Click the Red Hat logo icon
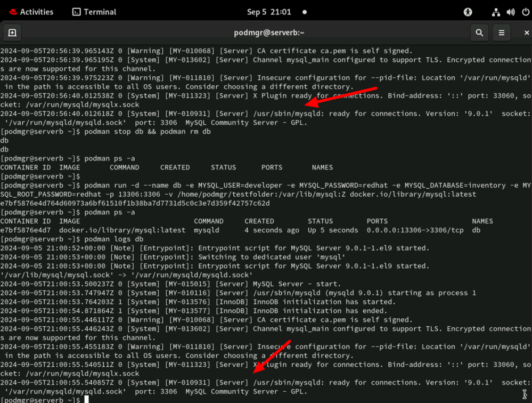This screenshot has width=532, height=403. click(x=11, y=12)
